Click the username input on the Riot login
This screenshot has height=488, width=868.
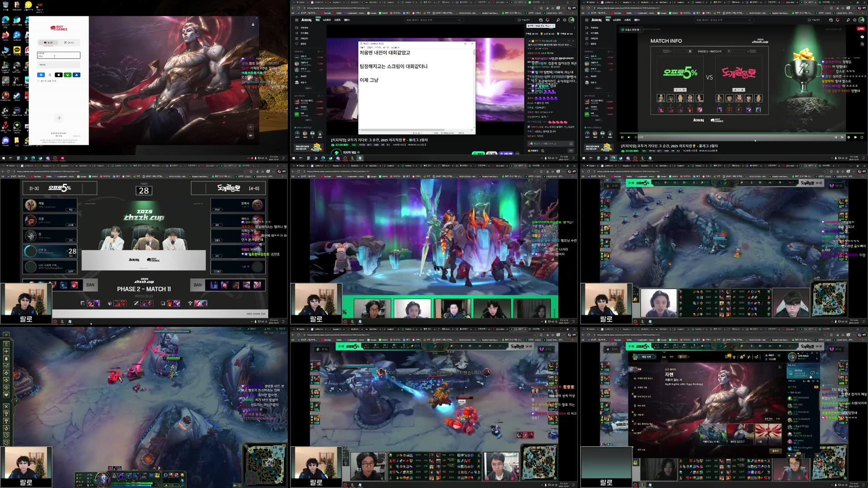point(59,55)
